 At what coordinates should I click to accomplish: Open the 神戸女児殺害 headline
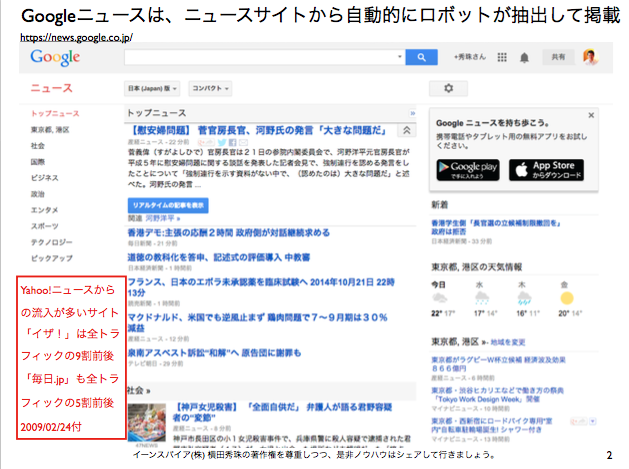(x=282, y=412)
